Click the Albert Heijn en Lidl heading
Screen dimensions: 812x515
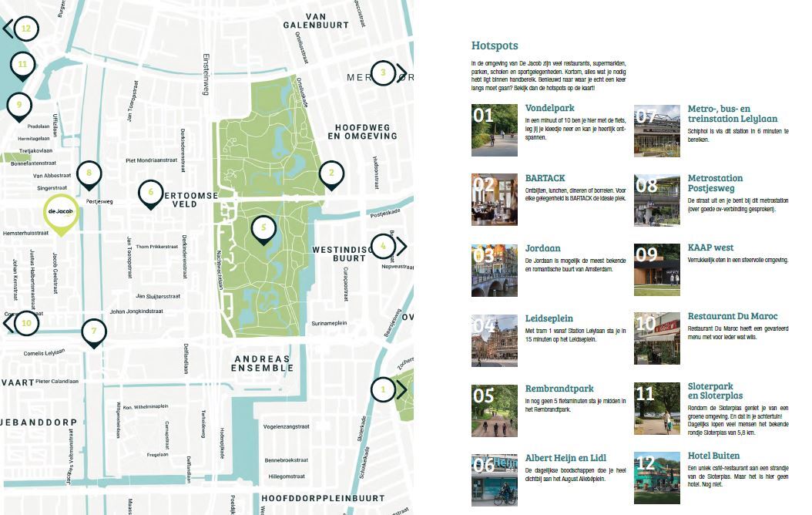(565, 457)
